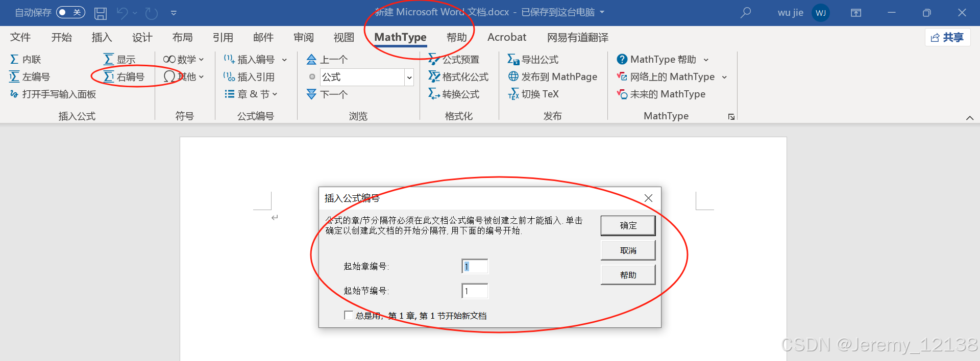Expand Chapters & Sections (章 & 节) menu
Viewport: 980px width, 361px height.
[251, 94]
